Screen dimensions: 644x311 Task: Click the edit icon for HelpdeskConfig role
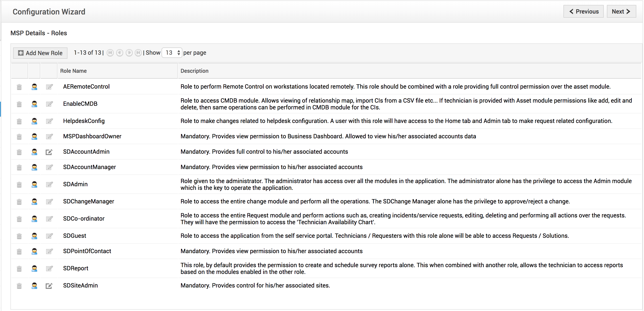49,121
